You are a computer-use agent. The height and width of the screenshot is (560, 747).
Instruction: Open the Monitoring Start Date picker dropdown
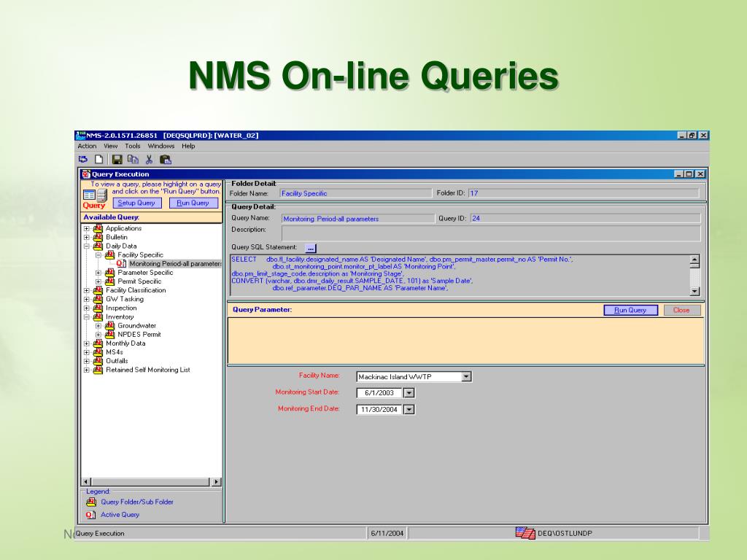(x=409, y=393)
